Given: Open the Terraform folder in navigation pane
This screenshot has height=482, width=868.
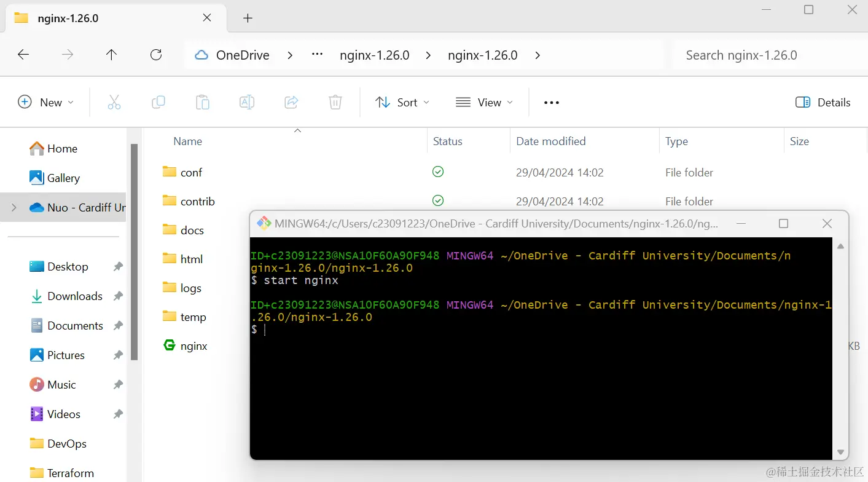Looking at the screenshot, I should 61,473.
